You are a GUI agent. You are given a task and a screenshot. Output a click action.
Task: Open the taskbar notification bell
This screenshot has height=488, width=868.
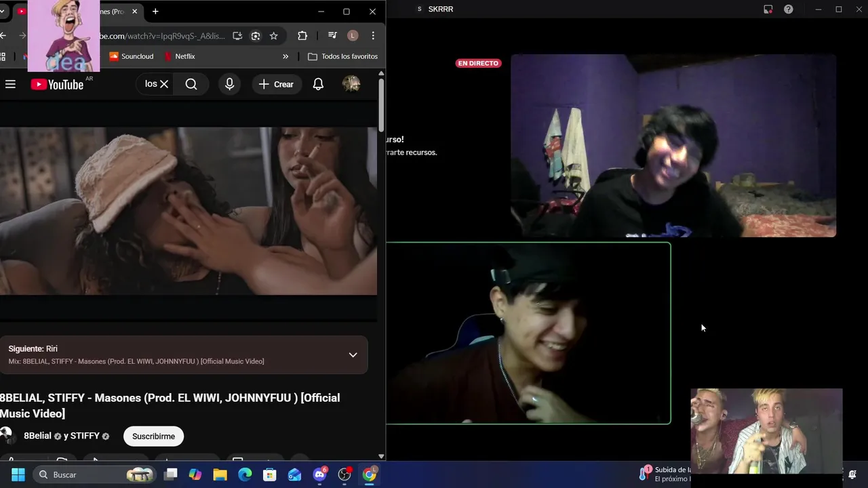[x=852, y=474]
